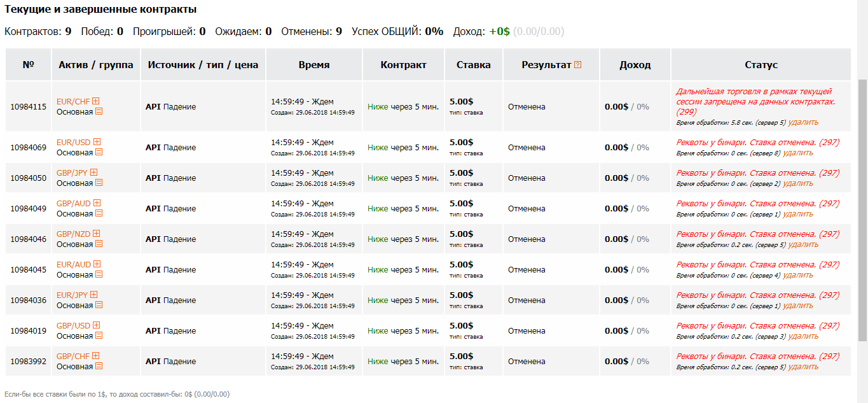Image resolution: width=868 pixels, height=403 pixels.
Task: Click удалить for contract 10984046
Action: [x=803, y=244]
